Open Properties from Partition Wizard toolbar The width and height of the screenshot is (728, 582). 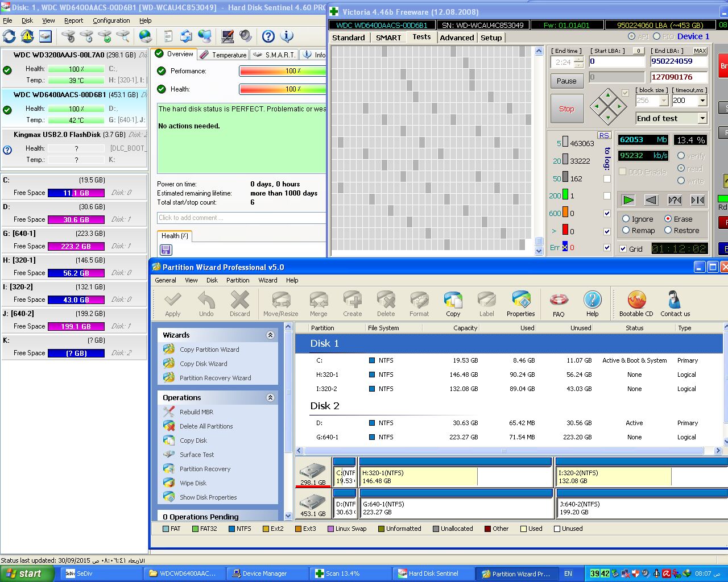tap(521, 304)
